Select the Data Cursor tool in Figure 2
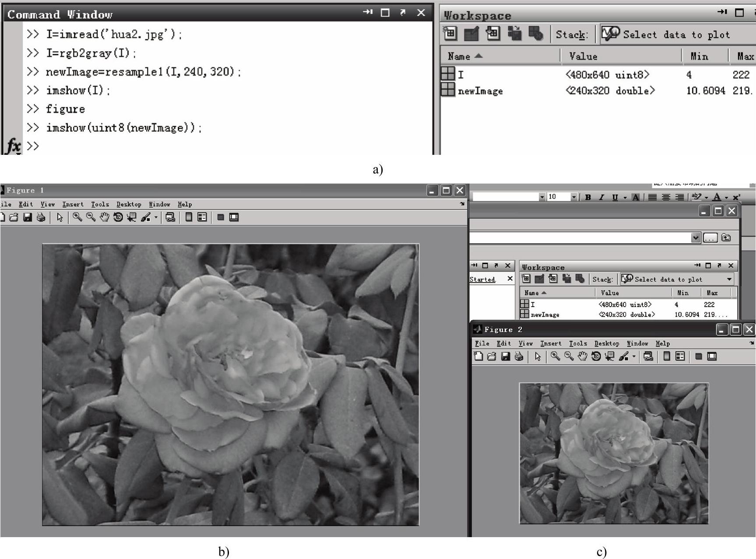Viewport: 756px width, 559px height. point(609,356)
